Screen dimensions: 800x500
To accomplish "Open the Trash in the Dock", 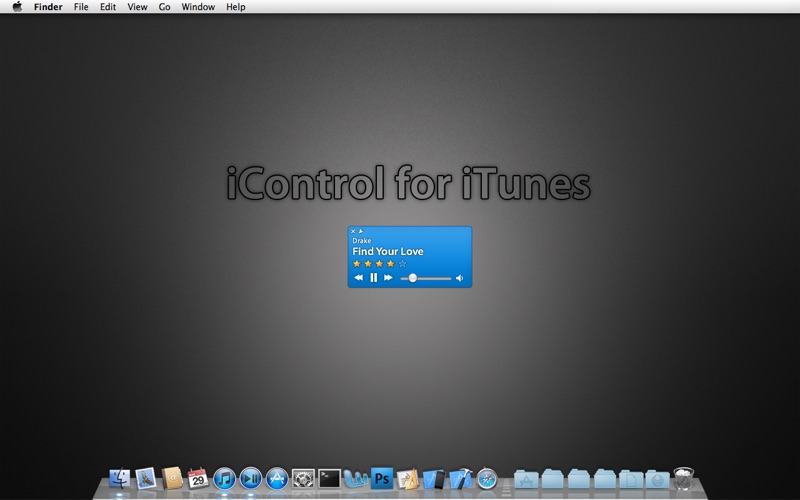I will coord(684,479).
